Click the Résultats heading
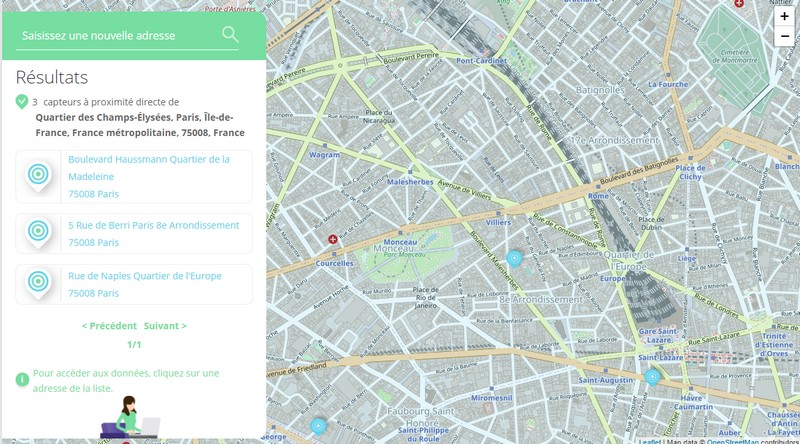 (52, 77)
